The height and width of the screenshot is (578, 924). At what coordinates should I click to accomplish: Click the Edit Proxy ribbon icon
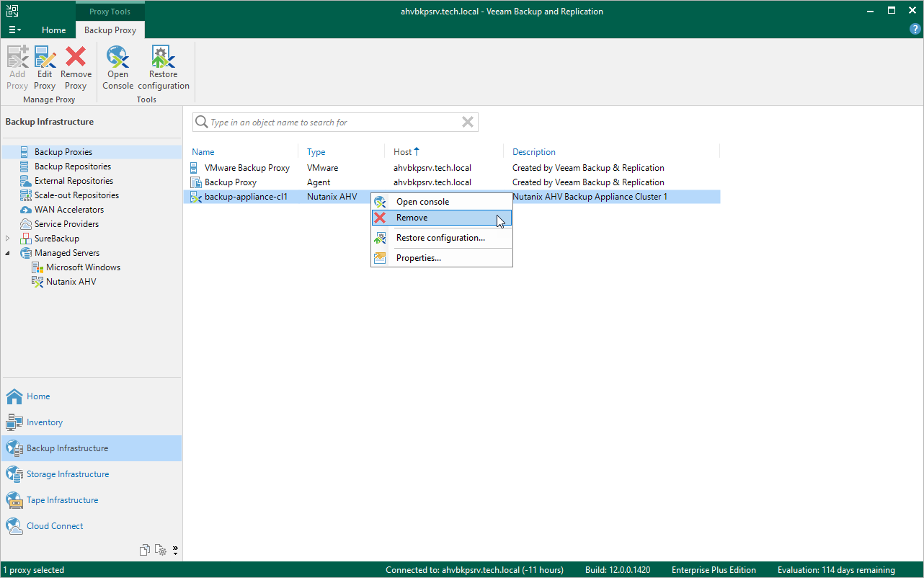pyautogui.click(x=45, y=68)
